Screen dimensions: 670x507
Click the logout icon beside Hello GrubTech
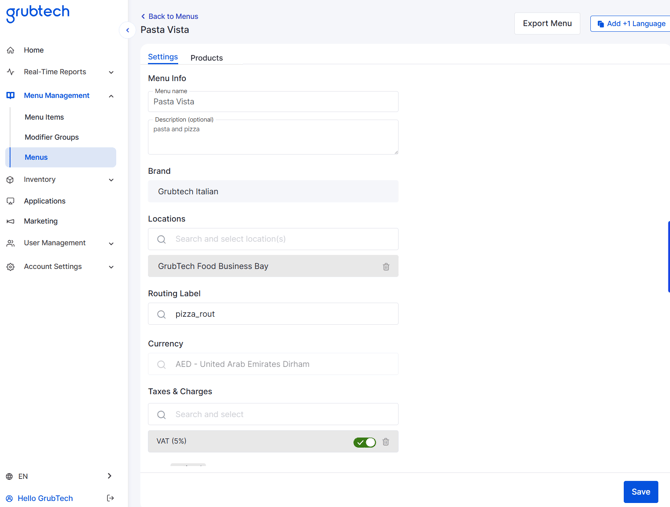point(110,498)
